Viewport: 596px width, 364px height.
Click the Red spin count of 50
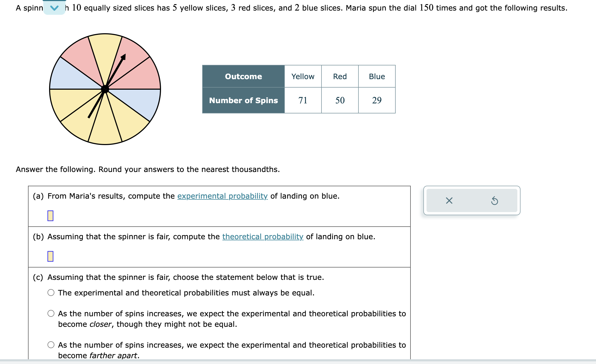coord(339,100)
